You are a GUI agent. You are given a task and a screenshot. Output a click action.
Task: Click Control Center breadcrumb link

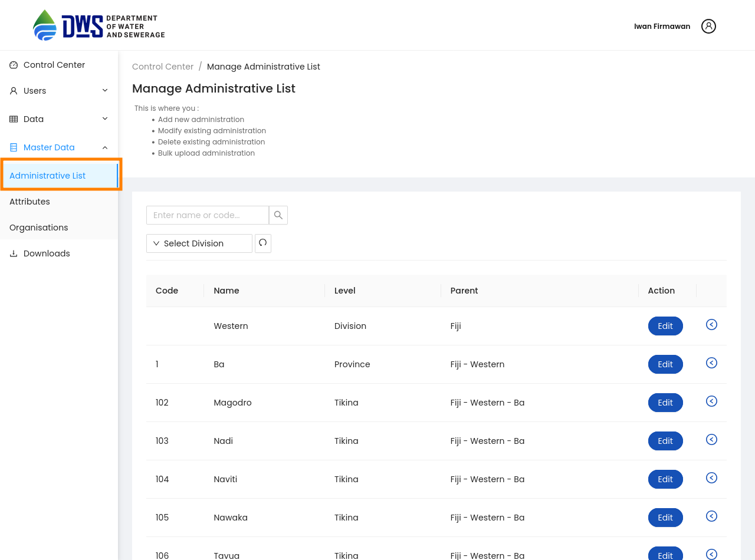163,67
